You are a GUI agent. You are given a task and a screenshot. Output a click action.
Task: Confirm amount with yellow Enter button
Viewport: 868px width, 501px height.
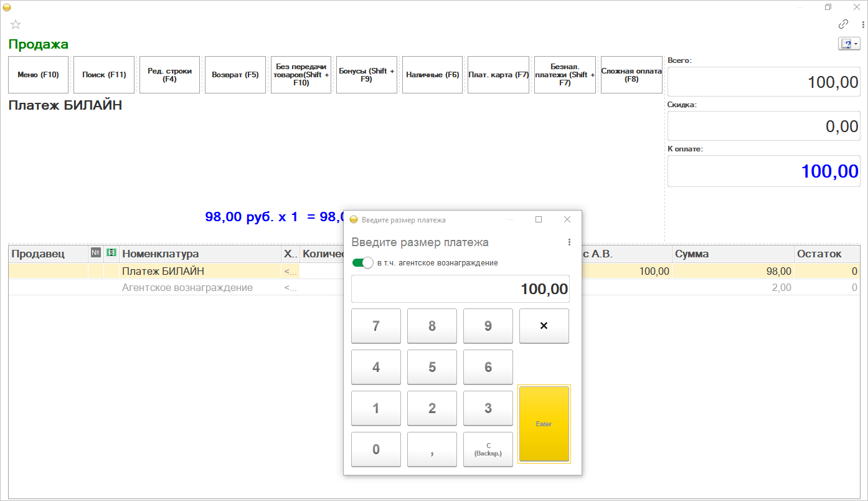tap(544, 424)
